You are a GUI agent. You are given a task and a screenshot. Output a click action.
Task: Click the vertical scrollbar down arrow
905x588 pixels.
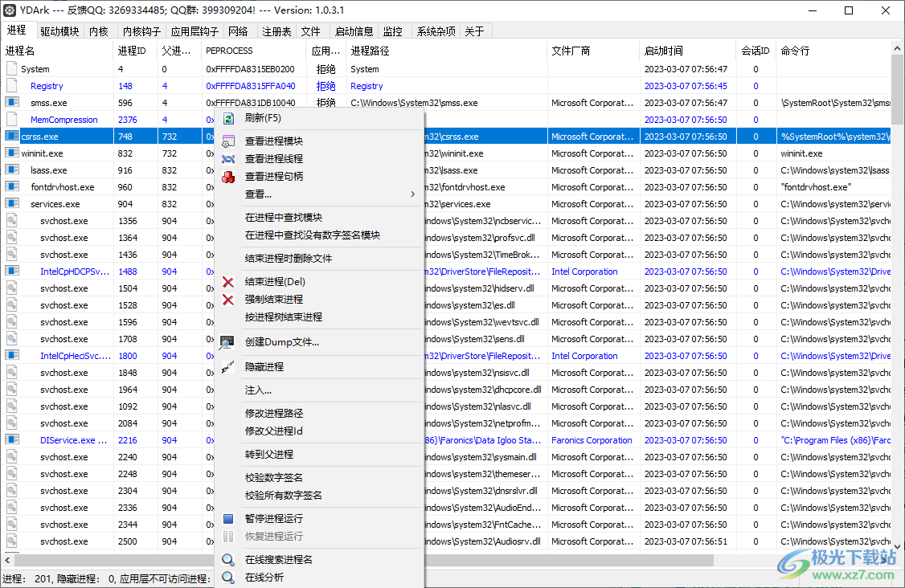[x=897, y=546]
